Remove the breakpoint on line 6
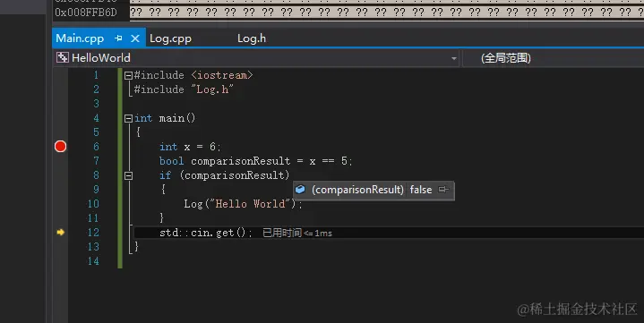The image size is (644, 323). 60,146
